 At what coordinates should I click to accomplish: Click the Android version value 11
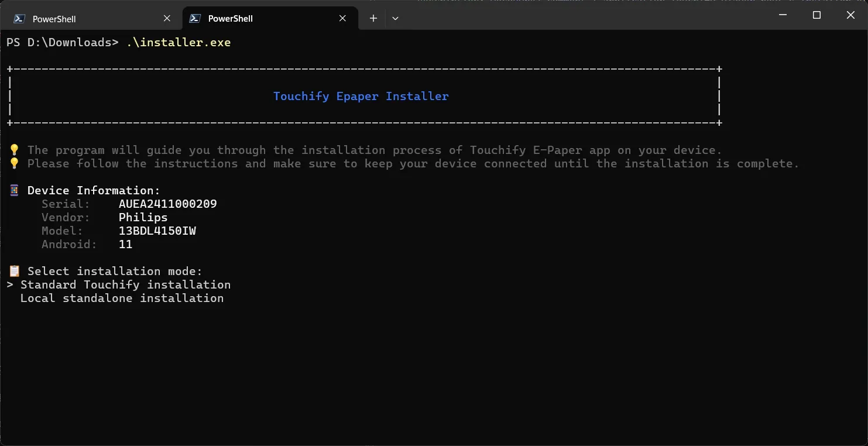click(x=126, y=245)
